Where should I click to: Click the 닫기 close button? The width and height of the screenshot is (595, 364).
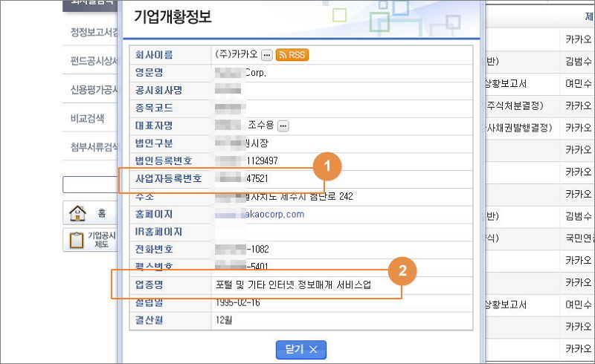tap(301, 350)
